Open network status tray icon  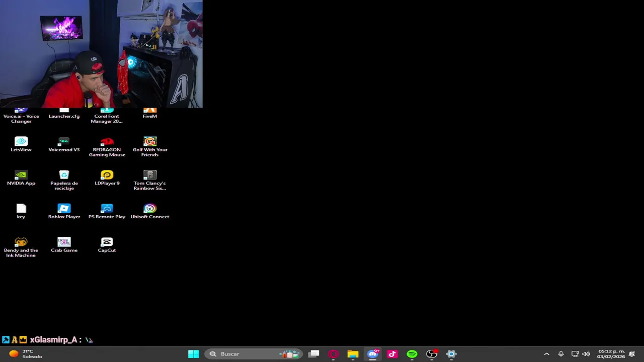coord(575,354)
